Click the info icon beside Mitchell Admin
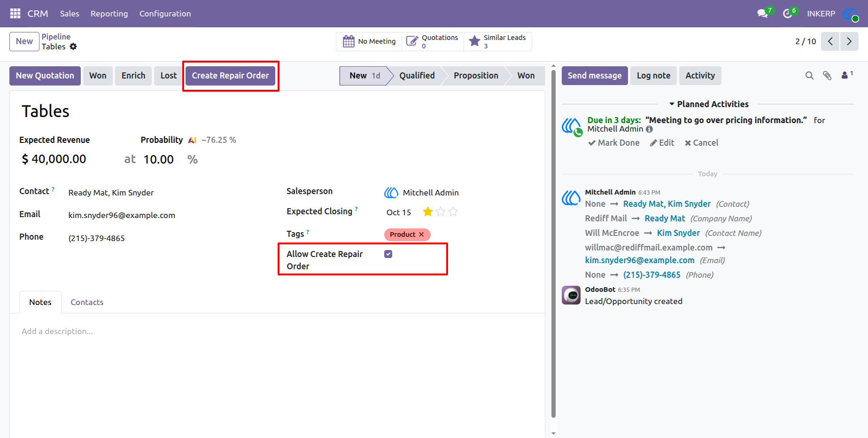The width and height of the screenshot is (868, 438). (x=649, y=129)
